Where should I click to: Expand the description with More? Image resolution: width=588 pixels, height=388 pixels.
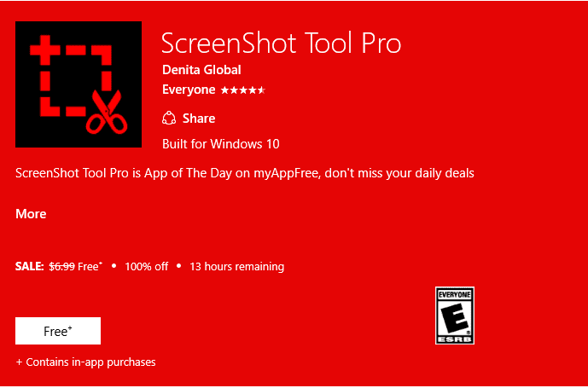[31, 214]
